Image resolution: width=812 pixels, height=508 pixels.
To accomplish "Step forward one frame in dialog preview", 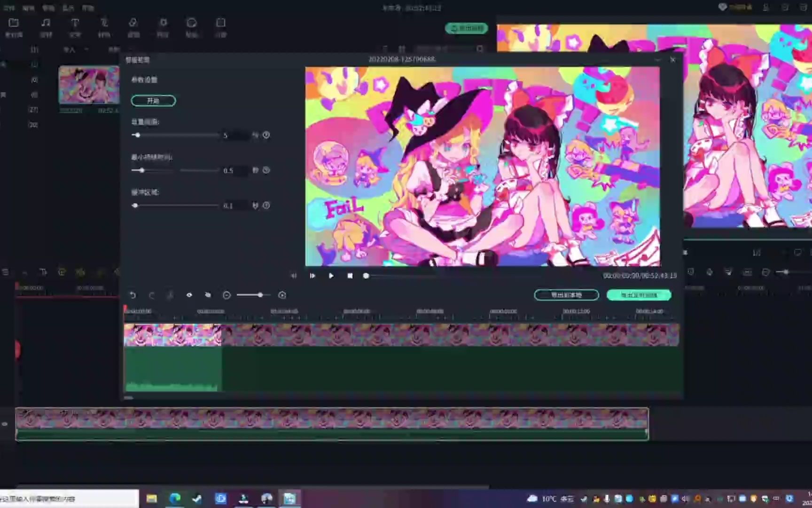I will coord(312,276).
